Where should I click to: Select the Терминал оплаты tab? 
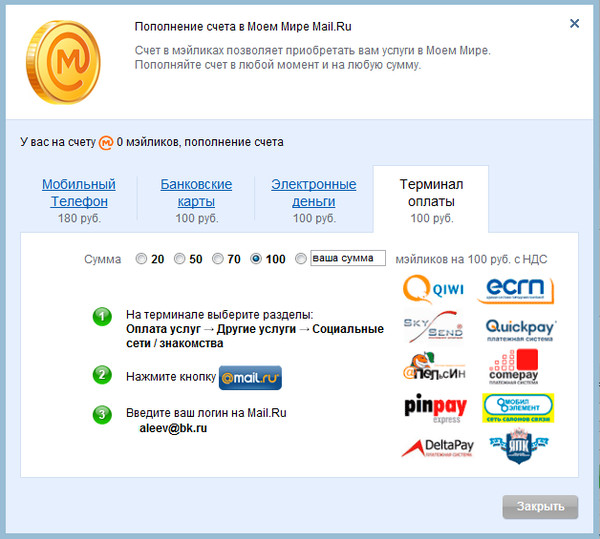tap(431, 200)
